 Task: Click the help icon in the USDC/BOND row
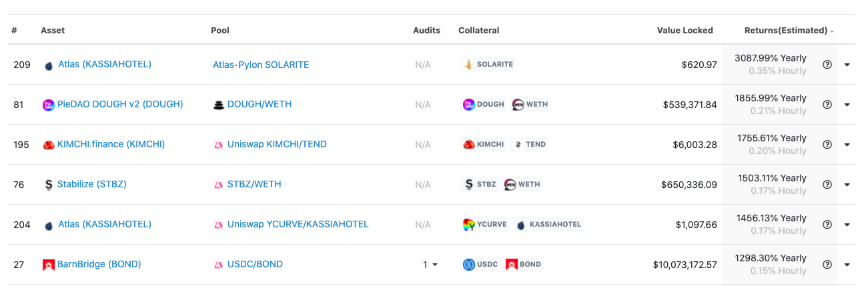pyautogui.click(x=827, y=265)
